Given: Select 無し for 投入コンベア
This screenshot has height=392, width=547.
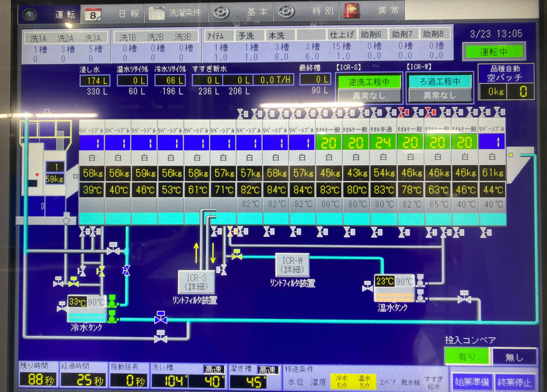Looking at the screenshot, I should (514, 357).
